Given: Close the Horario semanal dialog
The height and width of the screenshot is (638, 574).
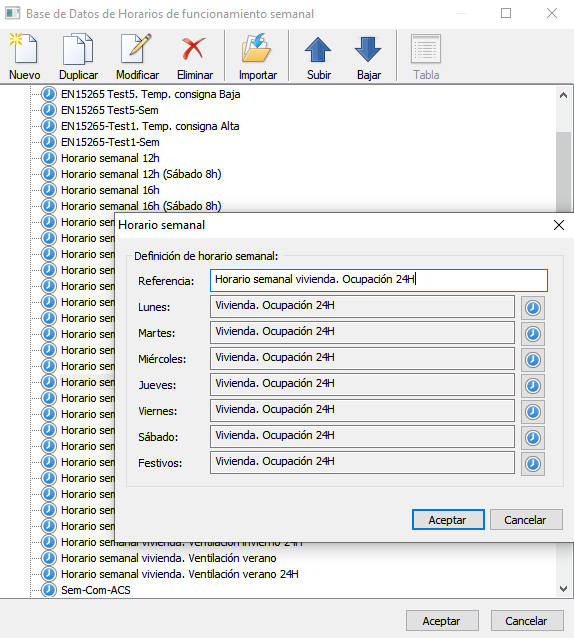Looking at the screenshot, I should (x=559, y=225).
